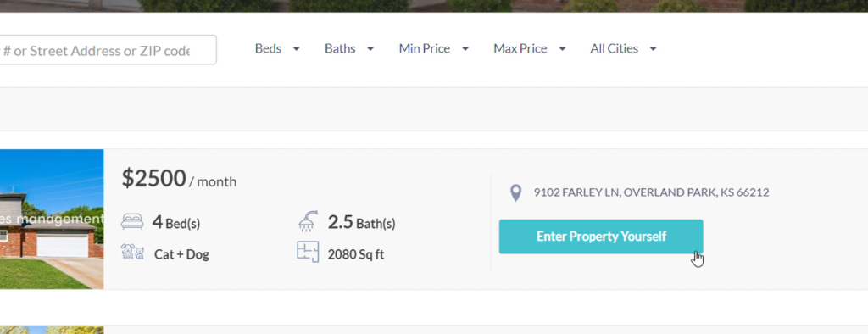Open the All Cities dropdown
868x334 pixels.
tap(623, 48)
